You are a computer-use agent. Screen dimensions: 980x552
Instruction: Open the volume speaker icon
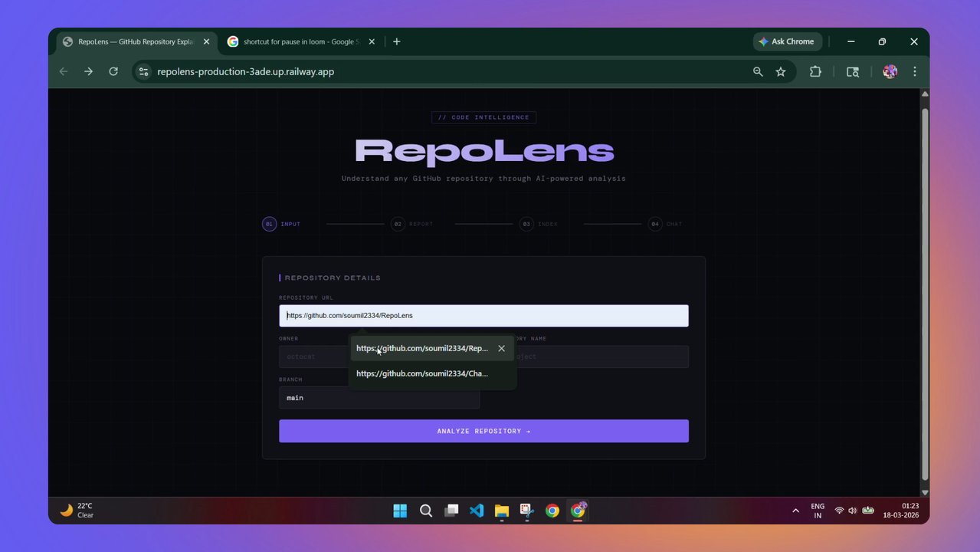click(852, 511)
